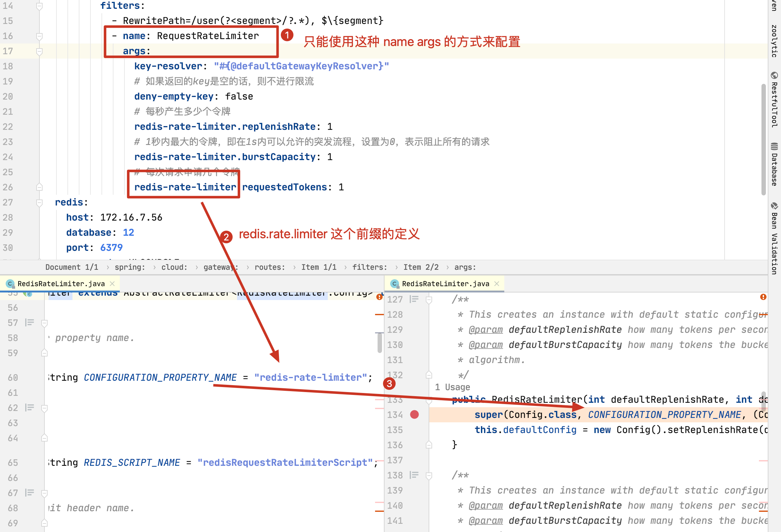781x532 pixels.
Task: Collapse the doc comment at left line 57
Action: click(x=44, y=323)
